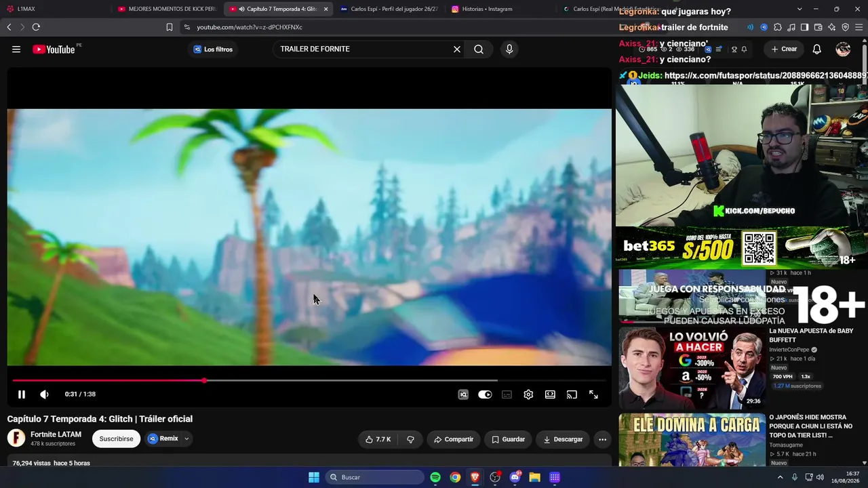Open File Explorer from the taskbar

coord(535,477)
